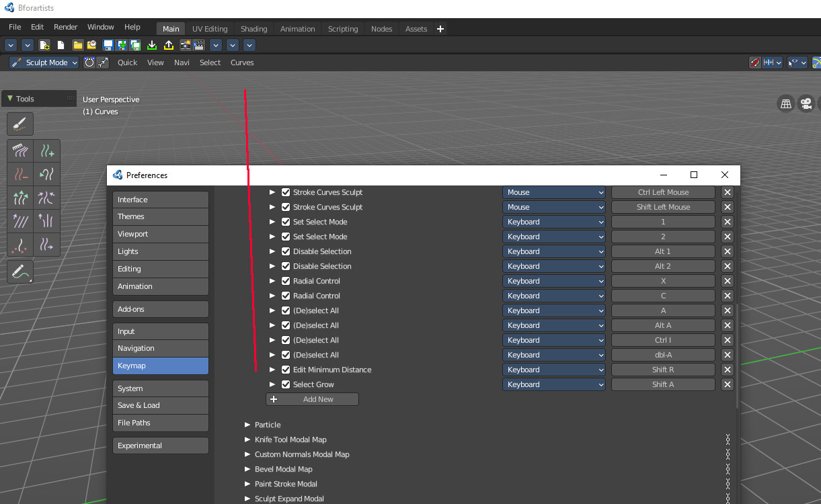Screen dimensions: 821x504
Task: Select the Delete curves sculpt tool
Action: [x=21, y=175]
